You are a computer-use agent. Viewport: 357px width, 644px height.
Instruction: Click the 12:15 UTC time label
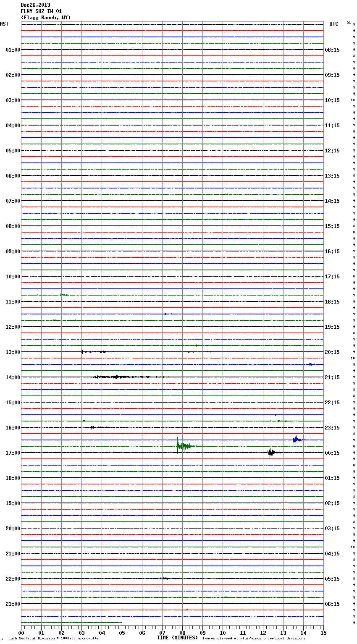click(x=332, y=151)
